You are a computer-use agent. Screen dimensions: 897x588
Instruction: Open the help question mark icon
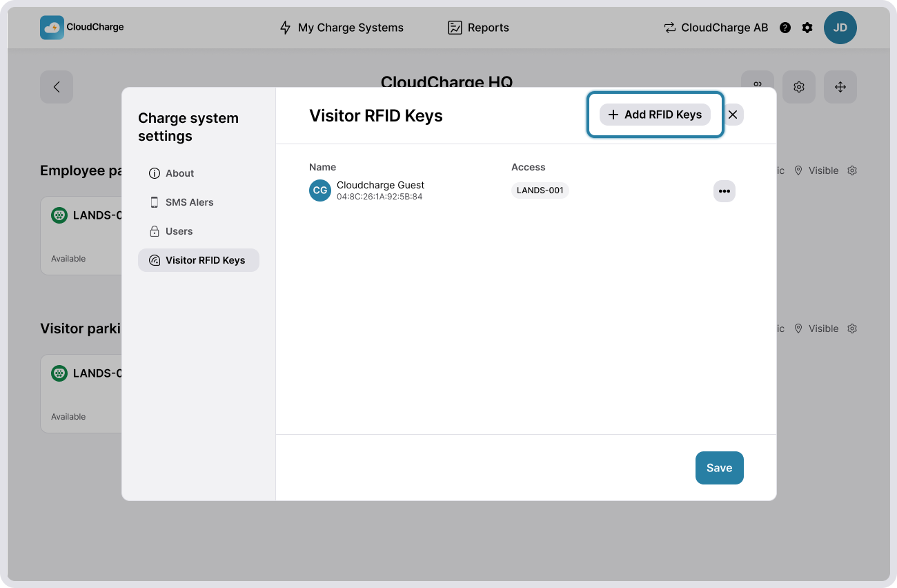(785, 28)
